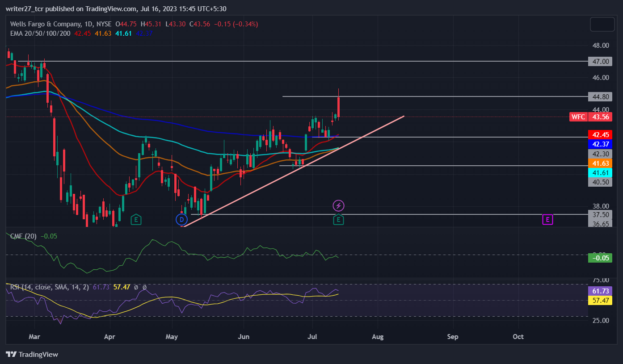This screenshot has width=623, height=364.
Task: Click the orange 41.63 axis label
Action: click(x=600, y=163)
